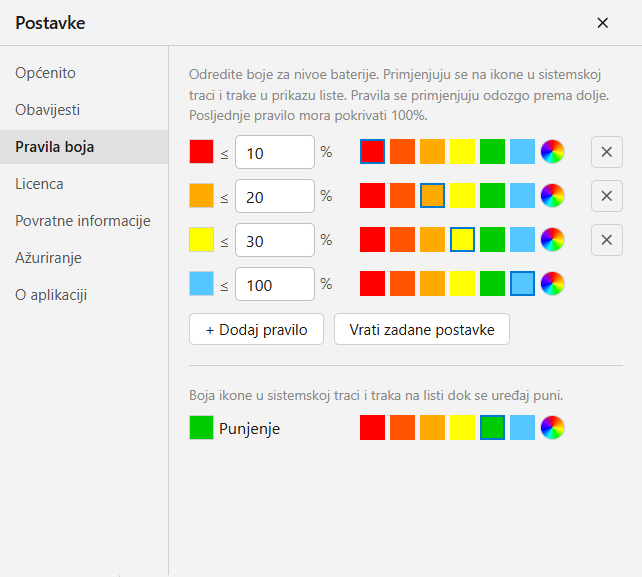642x577 pixels.
Task: Pick yellow swatch for the 20% rule
Action: point(462,196)
